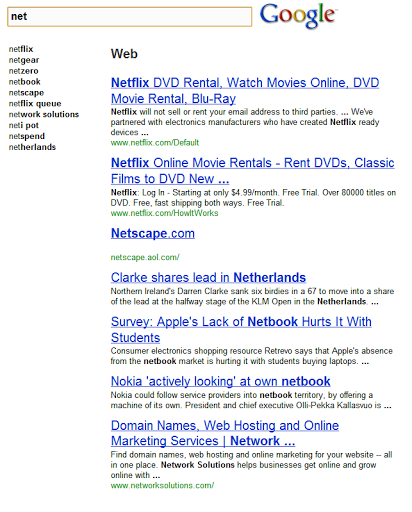412x512 pixels.
Task: Open the Apple's Lack of Netbook survey link
Action: coord(241,330)
